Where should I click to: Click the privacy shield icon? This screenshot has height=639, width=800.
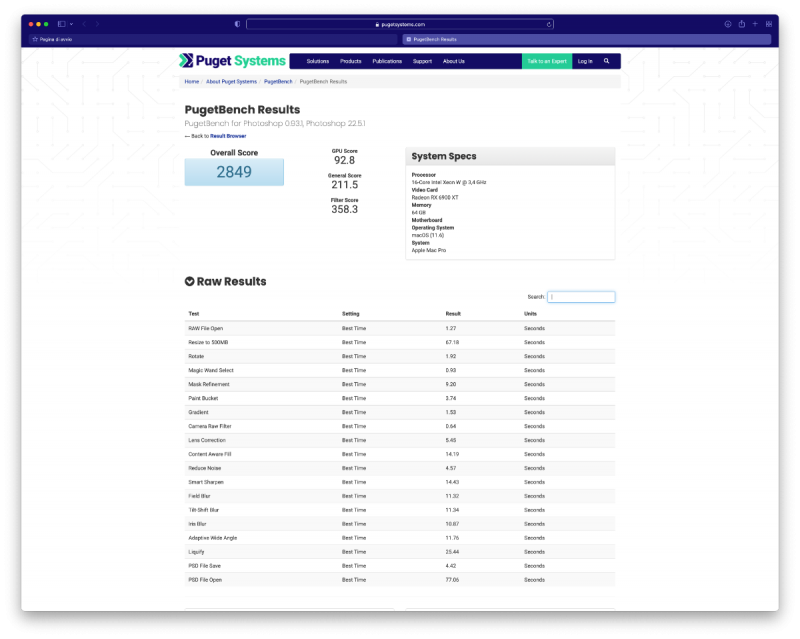pyautogui.click(x=237, y=24)
